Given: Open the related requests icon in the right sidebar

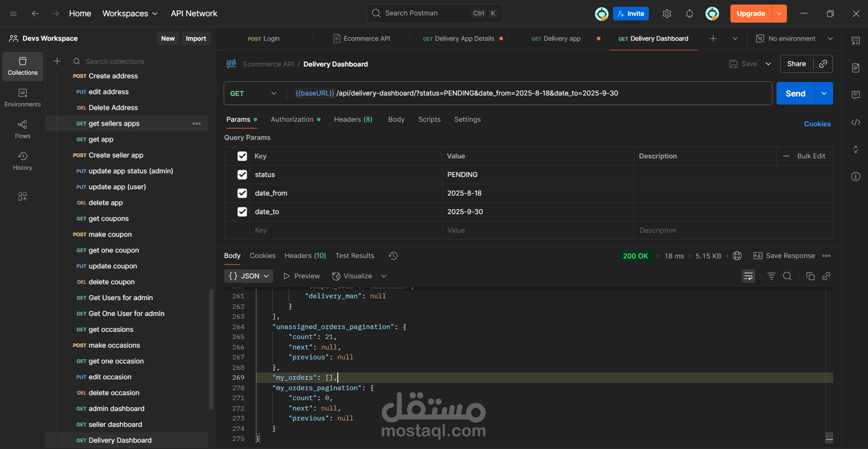Looking at the screenshot, I should click(x=856, y=149).
